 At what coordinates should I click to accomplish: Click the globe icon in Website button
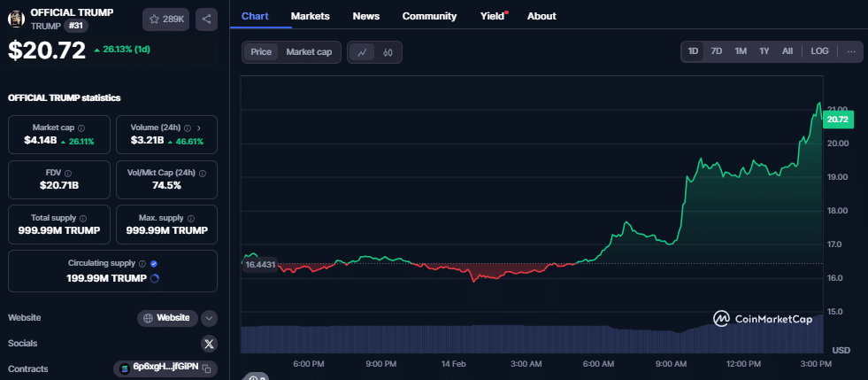pos(148,319)
